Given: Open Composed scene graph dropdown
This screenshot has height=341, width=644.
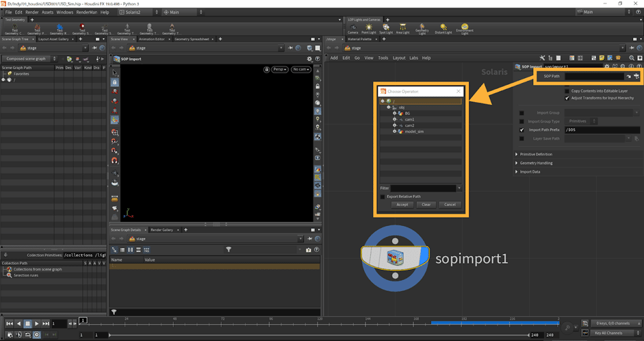Looking at the screenshot, I should tap(29, 59).
